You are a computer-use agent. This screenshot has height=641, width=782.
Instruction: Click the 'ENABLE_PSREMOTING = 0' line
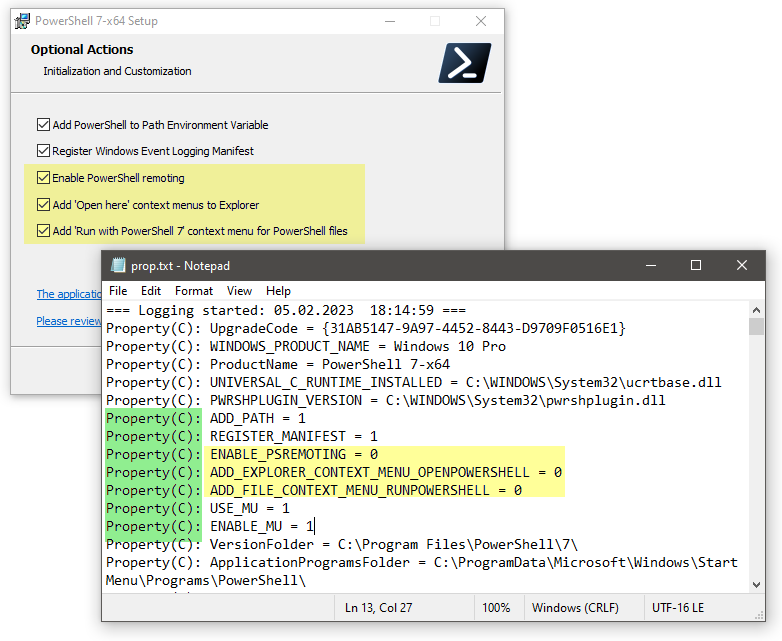(x=242, y=454)
